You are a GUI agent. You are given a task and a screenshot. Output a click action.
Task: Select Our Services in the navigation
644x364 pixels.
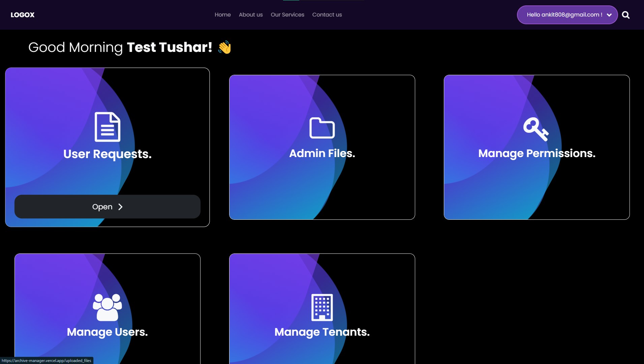287,15
